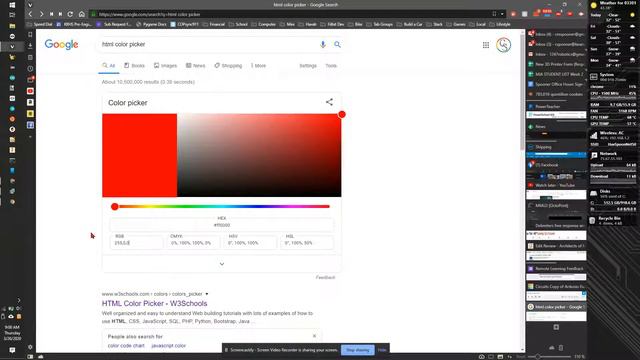Open the YouTube web panel icon
This screenshot has height=360, width=640.
[30, 91]
